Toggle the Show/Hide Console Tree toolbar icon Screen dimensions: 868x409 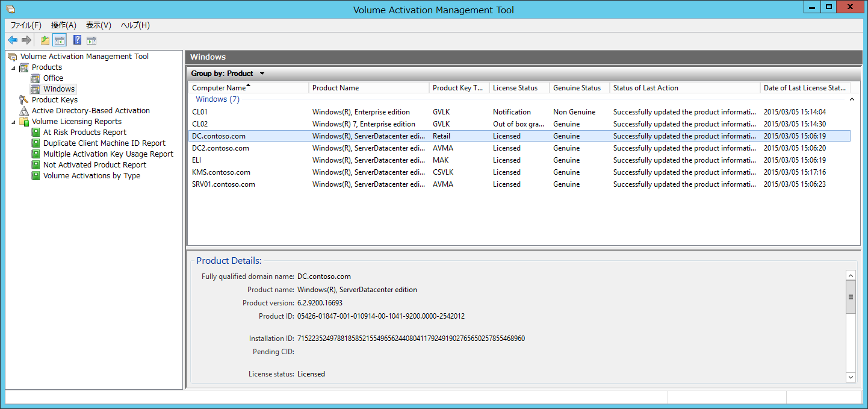pos(60,40)
